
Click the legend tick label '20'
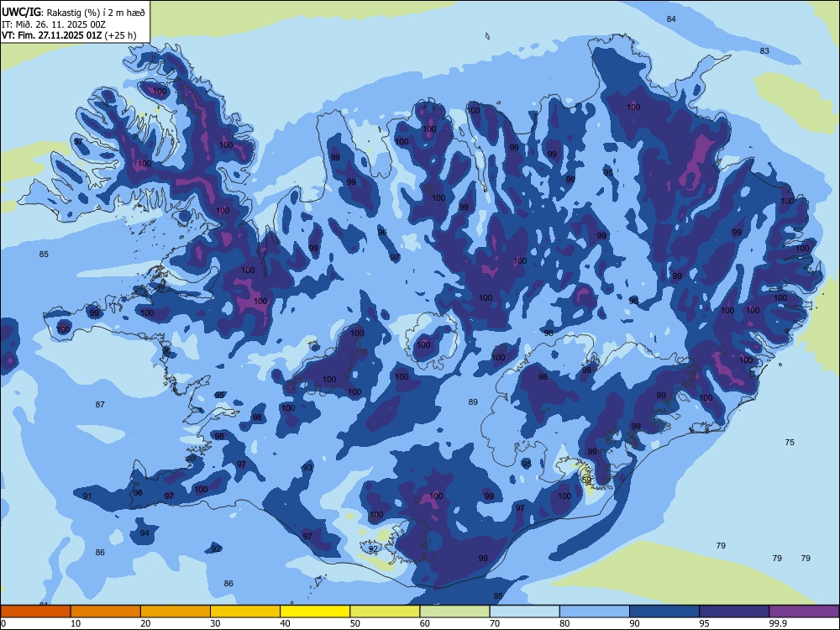point(145,623)
